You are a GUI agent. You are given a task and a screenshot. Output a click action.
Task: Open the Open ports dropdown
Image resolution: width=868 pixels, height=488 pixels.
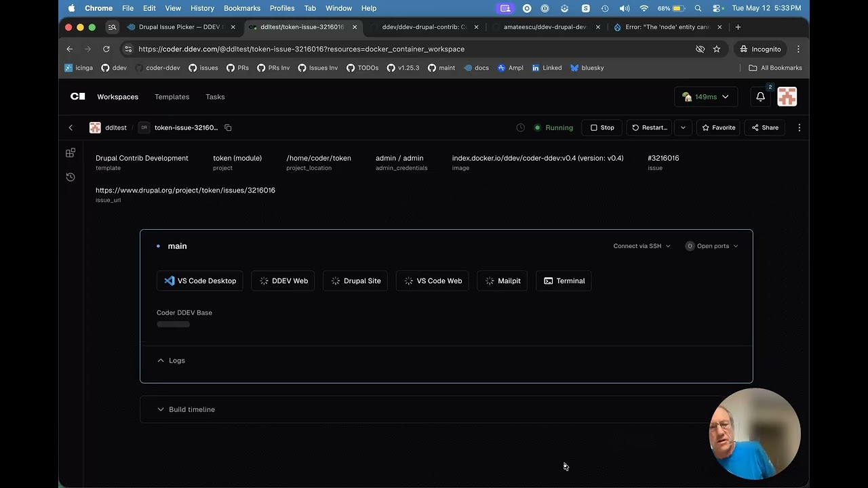click(x=711, y=246)
